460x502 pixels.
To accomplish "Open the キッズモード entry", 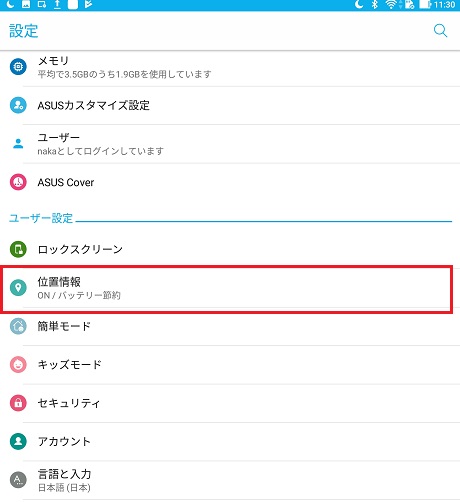I will tap(230, 365).
